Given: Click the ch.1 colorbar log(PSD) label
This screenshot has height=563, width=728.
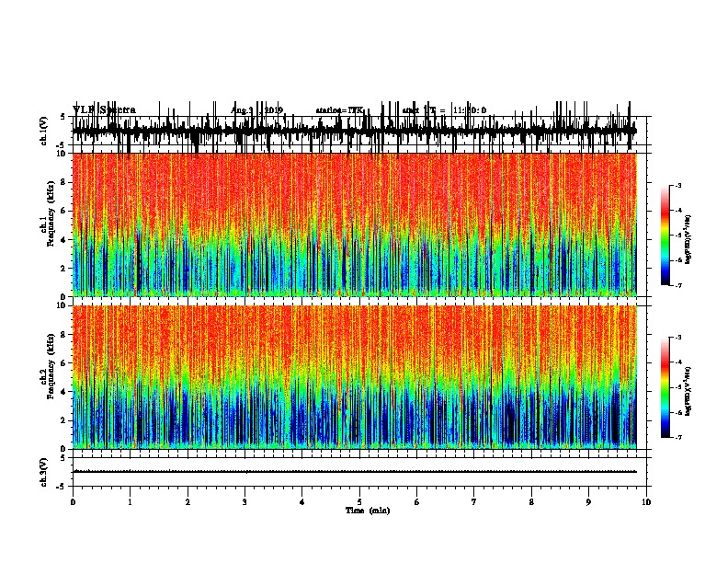Looking at the screenshot, I should (x=688, y=240).
